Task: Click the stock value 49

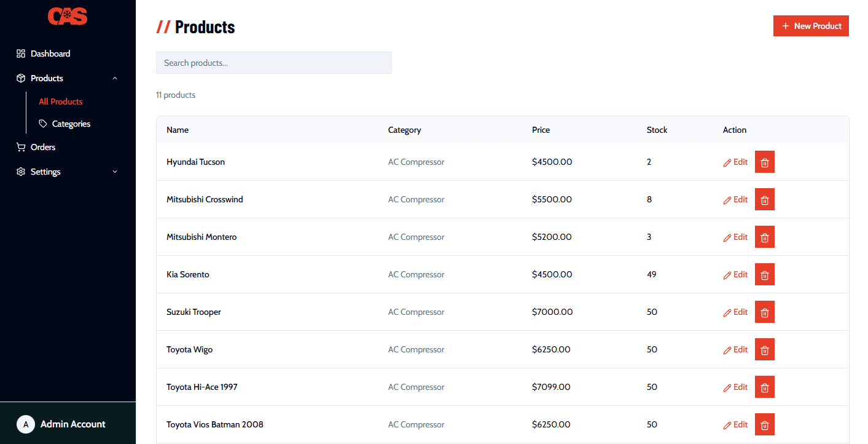Action: (652, 274)
